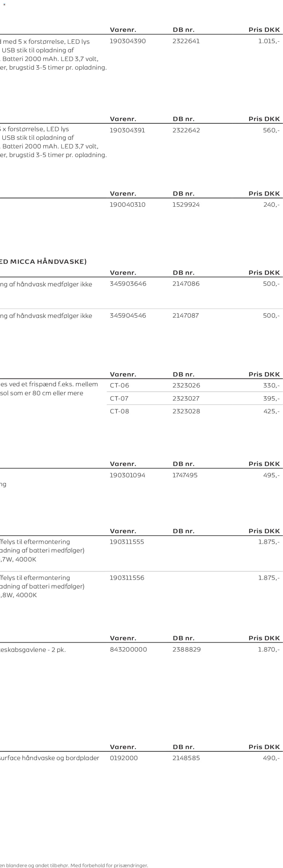The width and height of the screenshot is (283, 868).
Task: Click item number 190304390
Action: [x=128, y=41]
